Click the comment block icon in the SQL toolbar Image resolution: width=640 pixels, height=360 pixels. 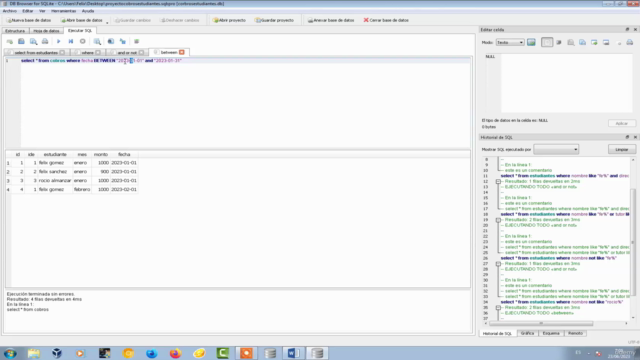tap(137, 42)
